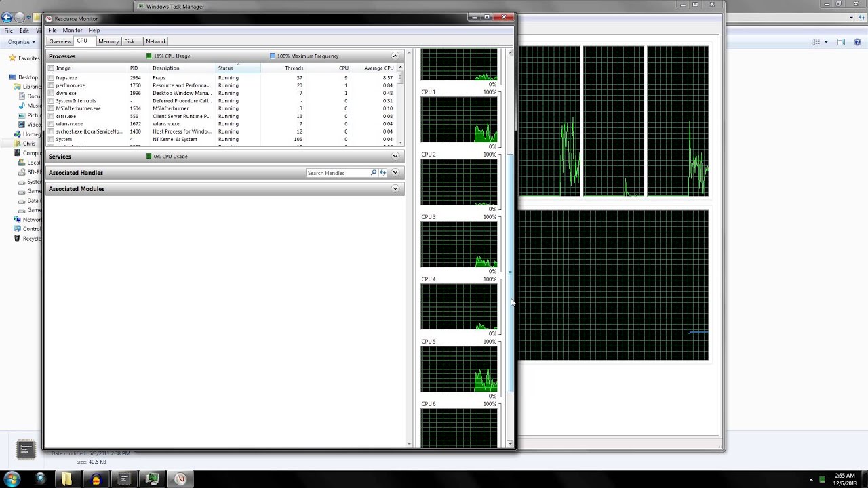
Task: Sort processes by the Status column
Action: tap(238, 68)
